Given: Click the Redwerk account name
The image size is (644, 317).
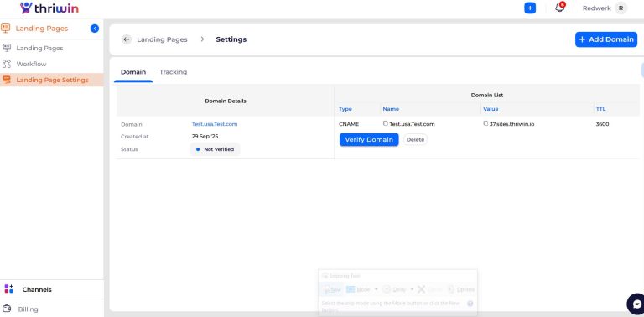Looking at the screenshot, I should (596, 8).
